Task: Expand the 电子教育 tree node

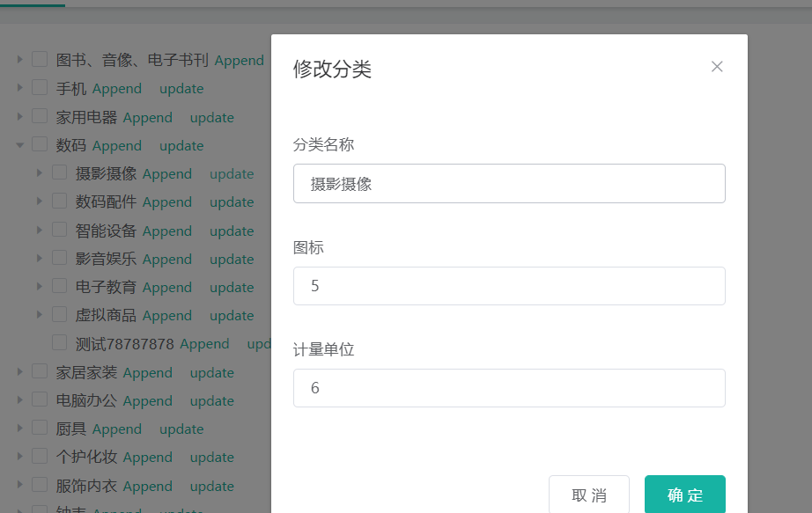Action: [x=40, y=286]
